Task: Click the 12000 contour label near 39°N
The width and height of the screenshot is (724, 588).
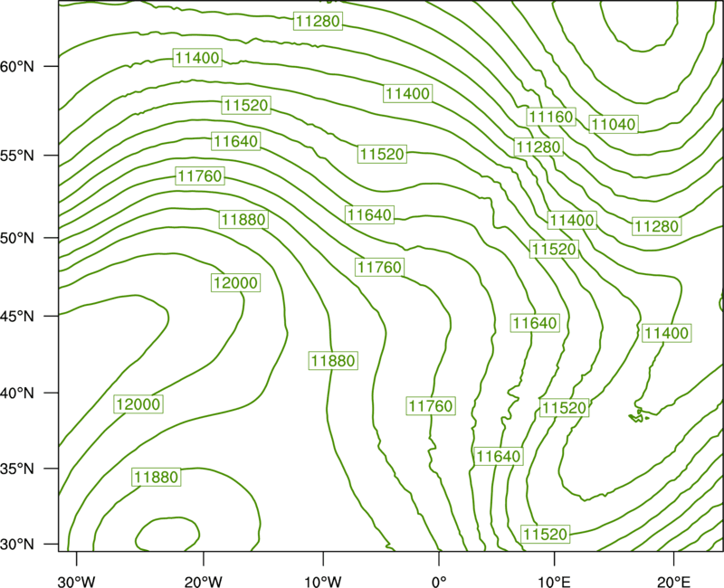Action: [138, 404]
